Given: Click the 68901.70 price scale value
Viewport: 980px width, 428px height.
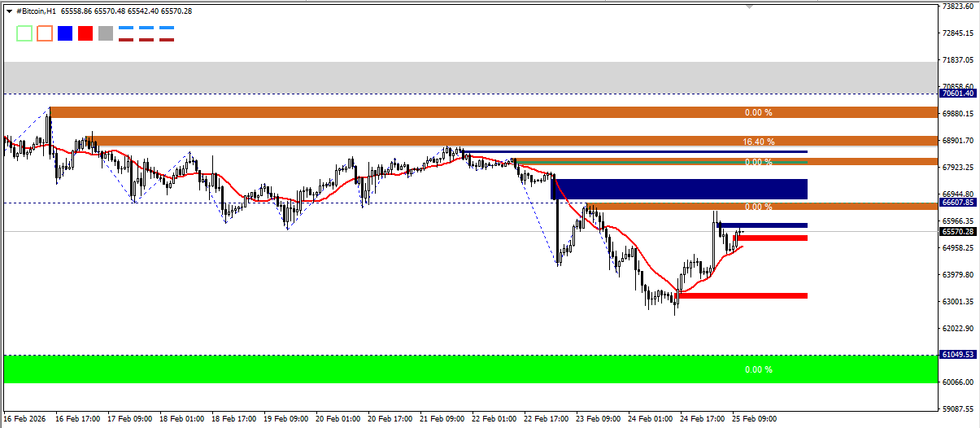Looking at the screenshot, I should (958, 141).
